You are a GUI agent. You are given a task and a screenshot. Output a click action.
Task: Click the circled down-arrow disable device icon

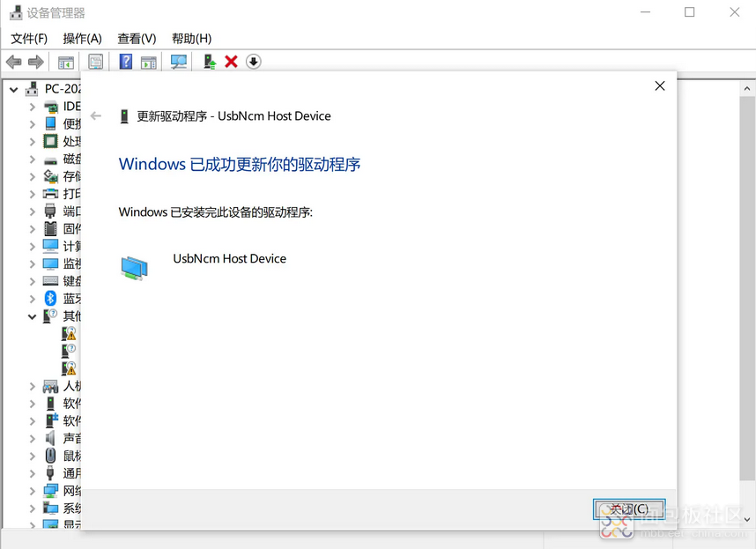pyautogui.click(x=254, y=62)
